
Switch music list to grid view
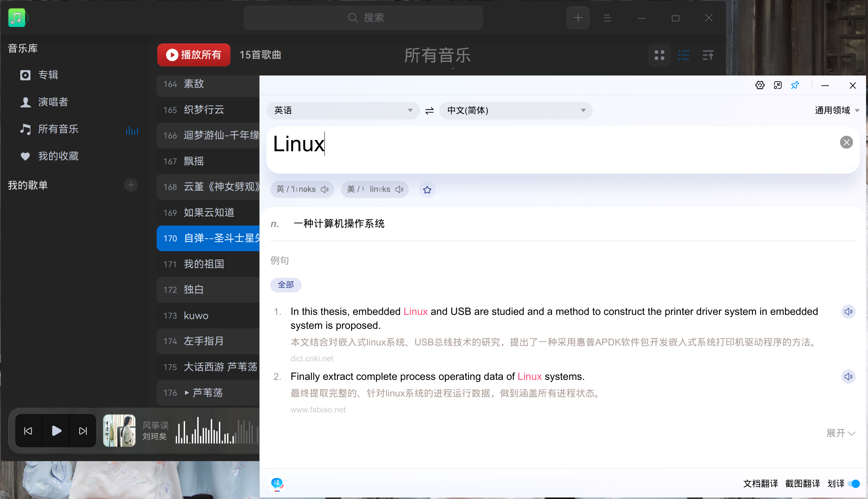point(659,55)
